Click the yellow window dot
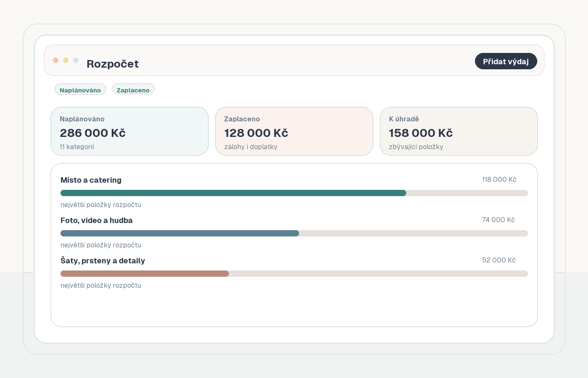Viewport: 588px width, 378px height. click(x=66, y=60)
